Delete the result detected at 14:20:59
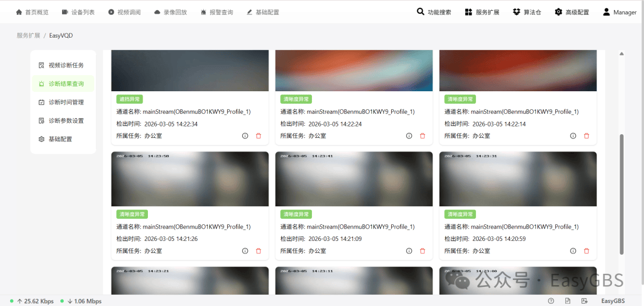644x306 pixels. click(587, 251)
